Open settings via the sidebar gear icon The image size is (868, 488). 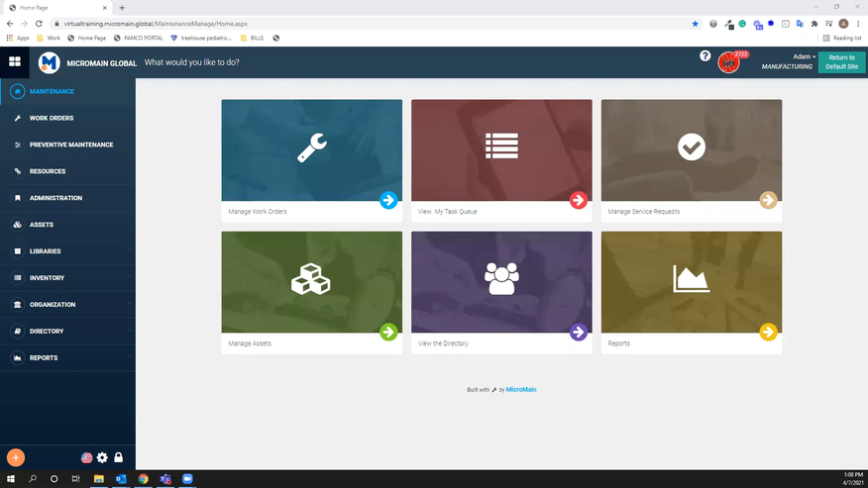pyautogui.click(x=102, y=457)
